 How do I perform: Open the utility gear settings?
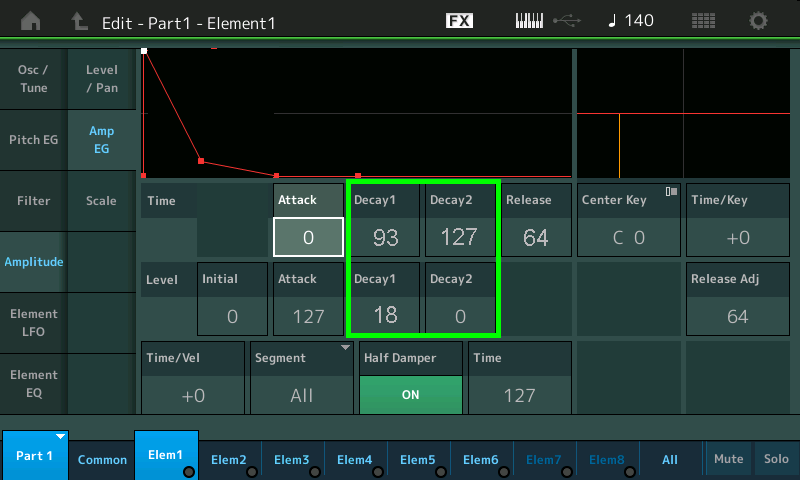[758, 21]
